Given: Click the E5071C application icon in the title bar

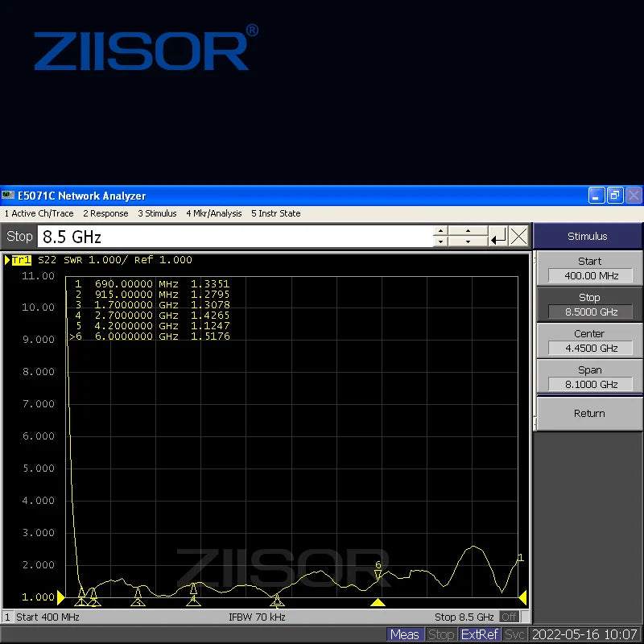Looking at the screenshot, I should tap(9, 196).
